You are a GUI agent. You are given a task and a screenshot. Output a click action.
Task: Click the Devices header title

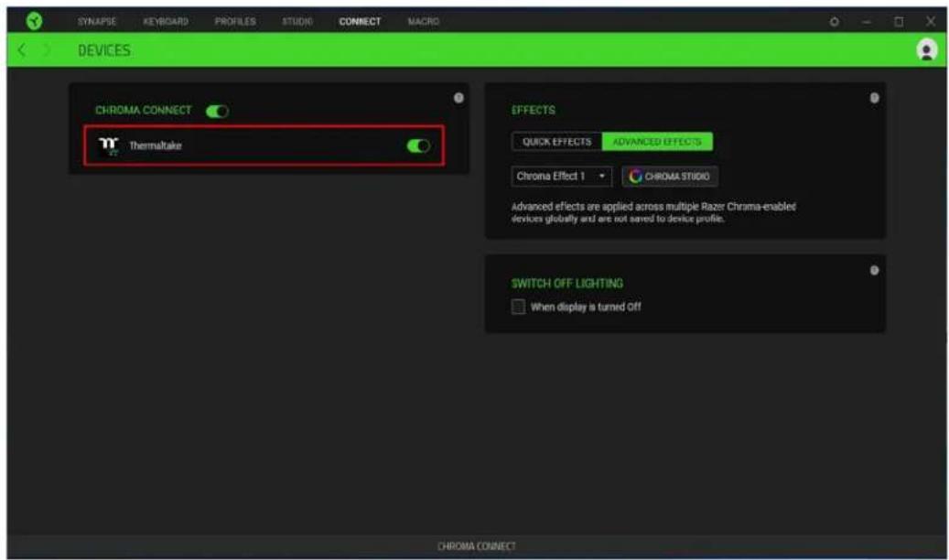104,50
